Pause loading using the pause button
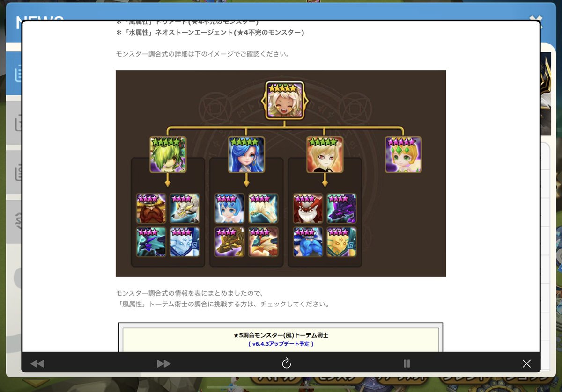The height and width of the screenshot is (392, 562). click(x=407, y=363)
